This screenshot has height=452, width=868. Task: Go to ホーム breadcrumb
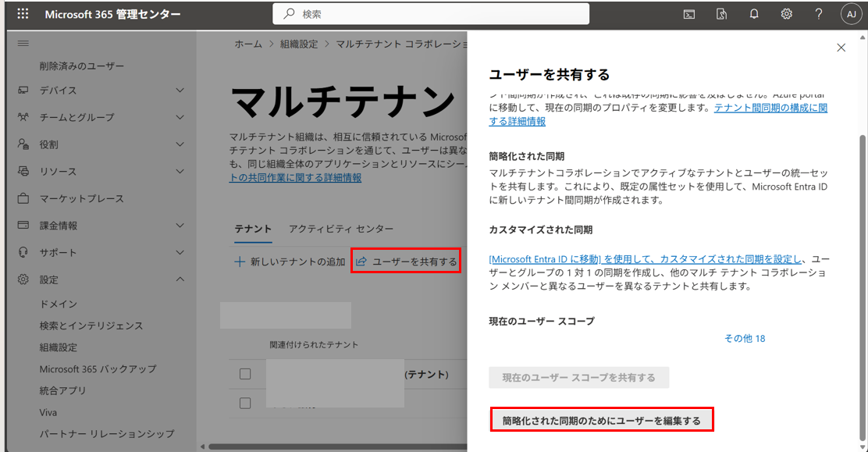pyautogui.click(x=248, y=44)
